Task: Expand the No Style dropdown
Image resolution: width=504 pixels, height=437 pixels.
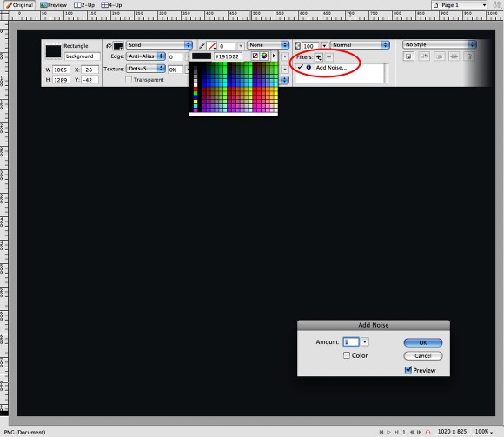Action: pos(440,44)
